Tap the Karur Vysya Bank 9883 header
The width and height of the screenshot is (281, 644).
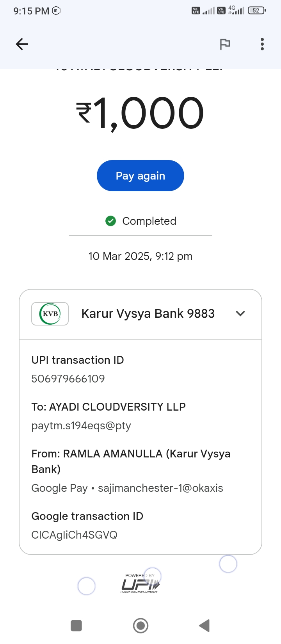[148, 314]
